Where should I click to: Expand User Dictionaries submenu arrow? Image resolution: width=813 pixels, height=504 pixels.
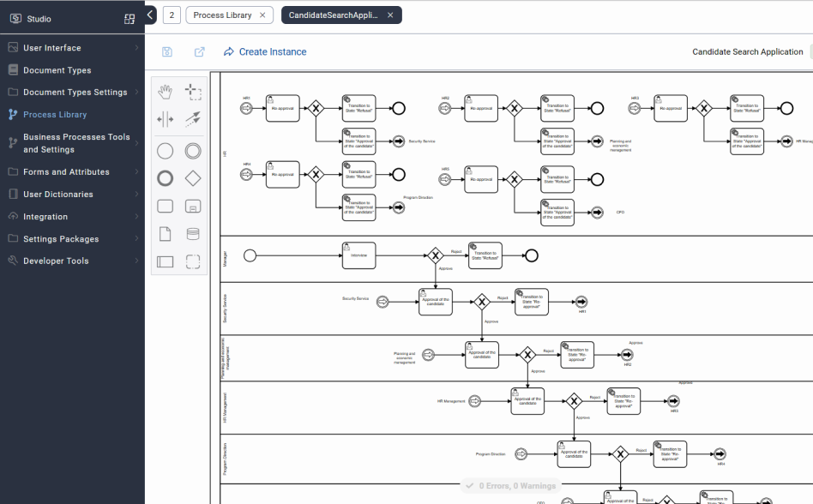click(136, 194)
